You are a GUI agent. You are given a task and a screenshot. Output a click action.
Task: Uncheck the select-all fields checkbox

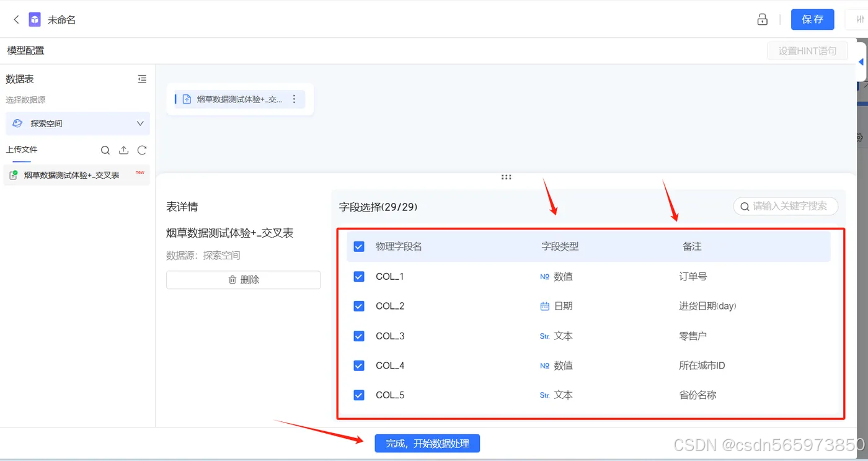pos(358,246)
